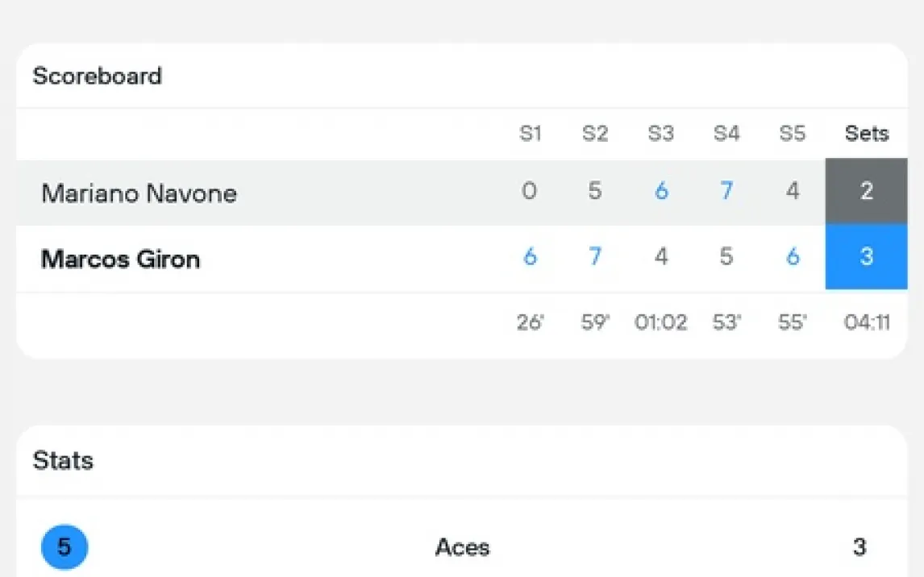This screenshot has height=577, width=924.
Task: Select the S1 column header
Action: 530,134
